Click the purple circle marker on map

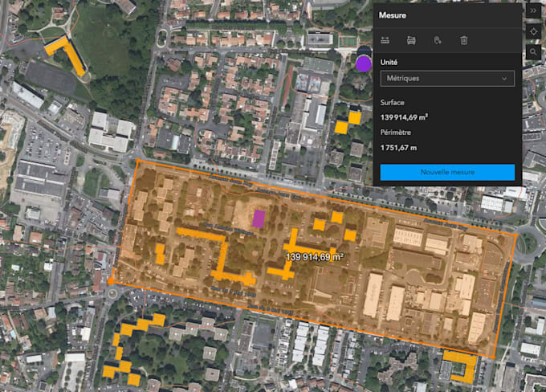364,64
